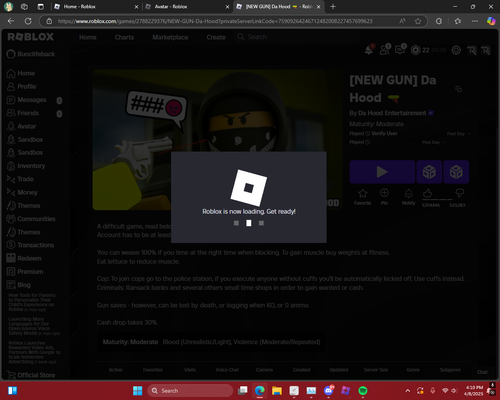The width and height of the screenshot is (500, 400).
Task: Go to Home in the top navigation
Action: coord(88,37)
